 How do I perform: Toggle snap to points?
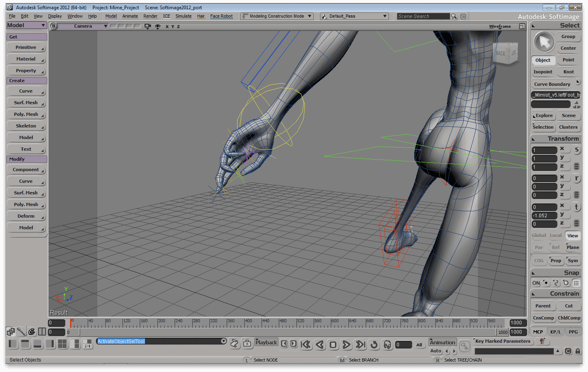click(x=546, y=283)
